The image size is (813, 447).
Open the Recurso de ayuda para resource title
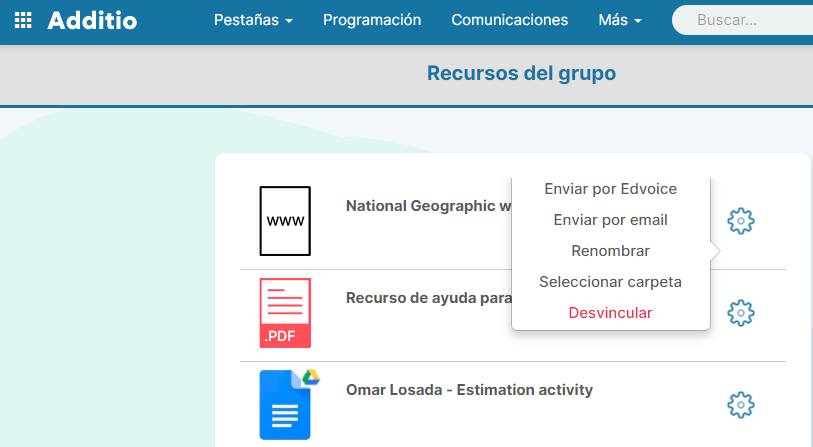[428, 298]
